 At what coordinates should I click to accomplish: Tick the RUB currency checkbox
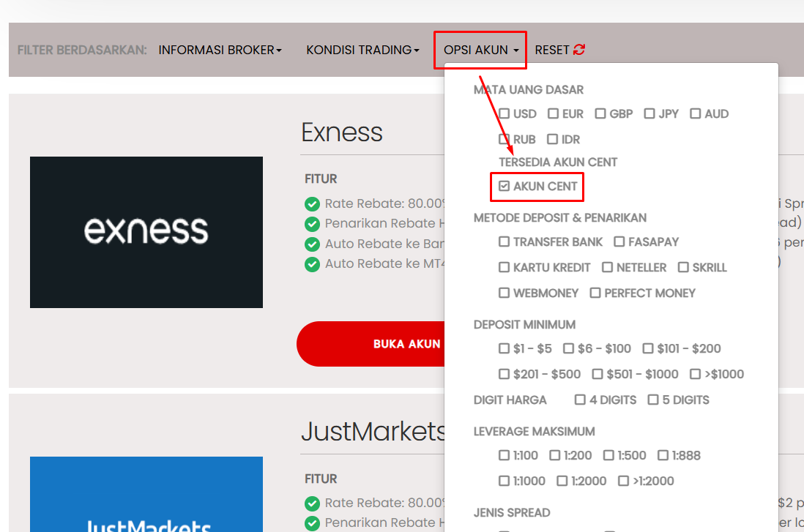tap(504, 139)
